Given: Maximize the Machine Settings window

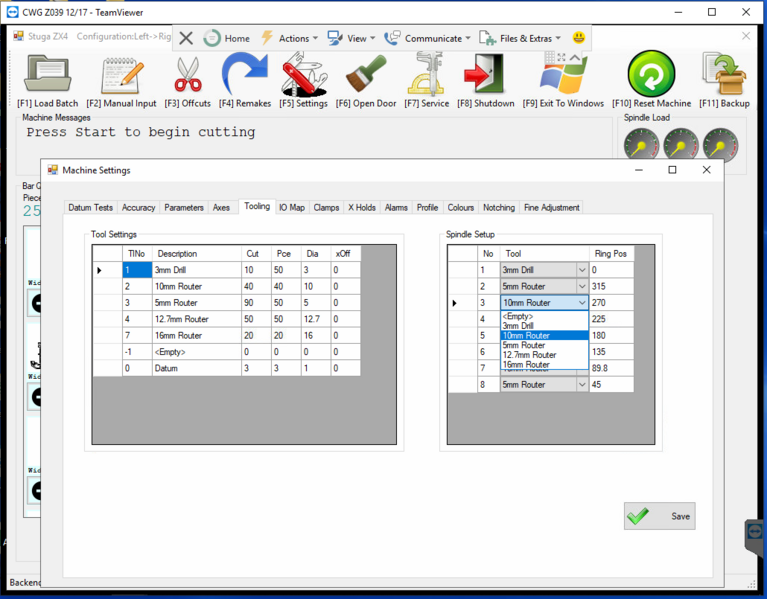Looking at the screenshot, I should (x=673, y=170).
